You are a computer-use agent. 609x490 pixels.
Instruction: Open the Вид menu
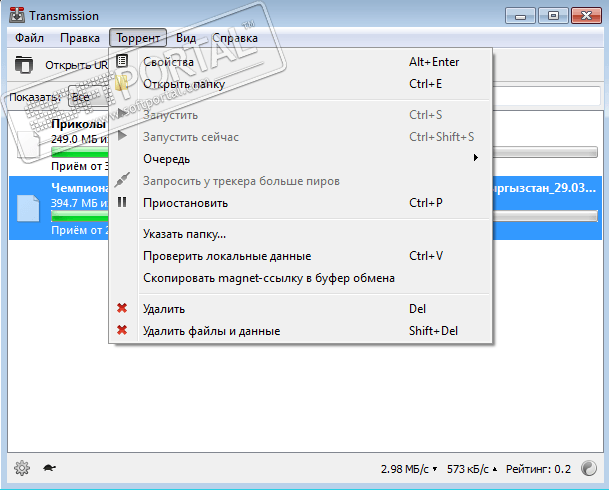[186, 38]
